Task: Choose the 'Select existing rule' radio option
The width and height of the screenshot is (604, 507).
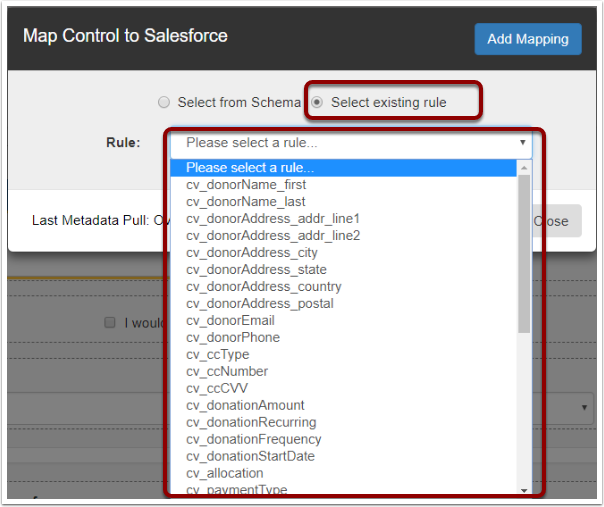Action: click(x=317, y=102)
